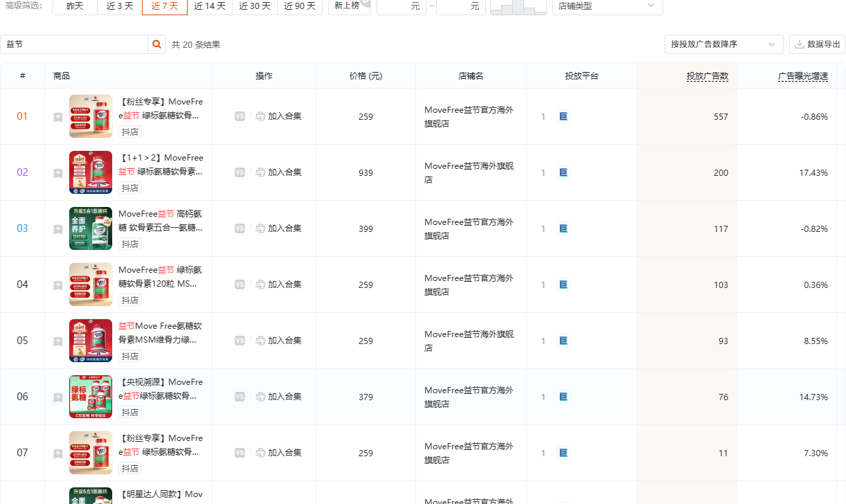Open the 店铺类型 dropdown

pyautogui.click(x=607, y=6)
